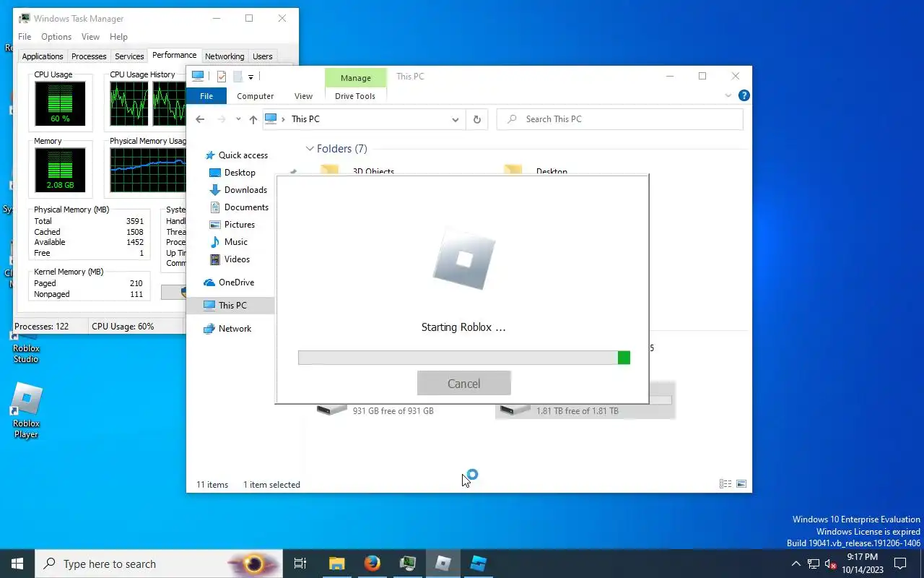
Task: Open Roblox Player desktop shortcut
Action: pos(26,410)
